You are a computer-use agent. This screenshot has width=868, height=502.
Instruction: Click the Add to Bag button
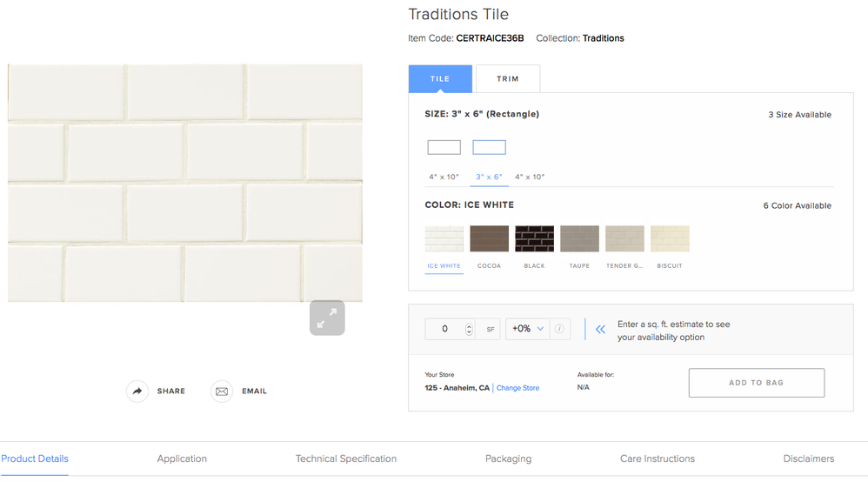[756, 383]
